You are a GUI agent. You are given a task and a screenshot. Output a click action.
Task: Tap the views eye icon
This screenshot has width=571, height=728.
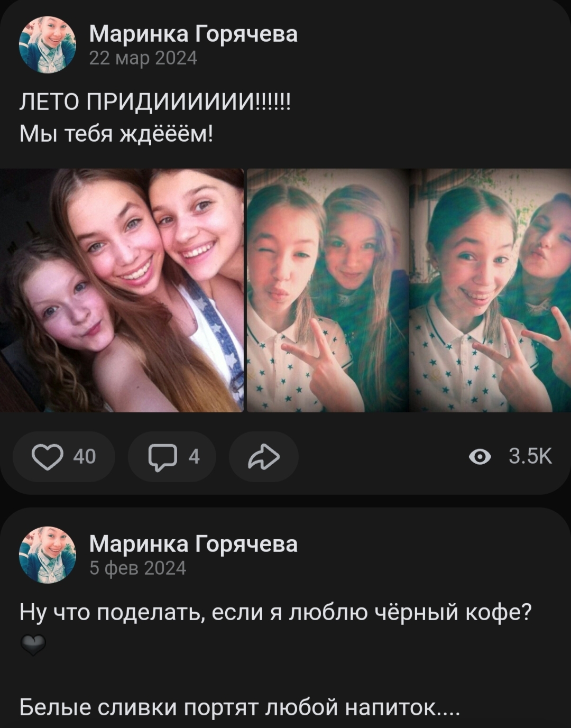[480, 457]
